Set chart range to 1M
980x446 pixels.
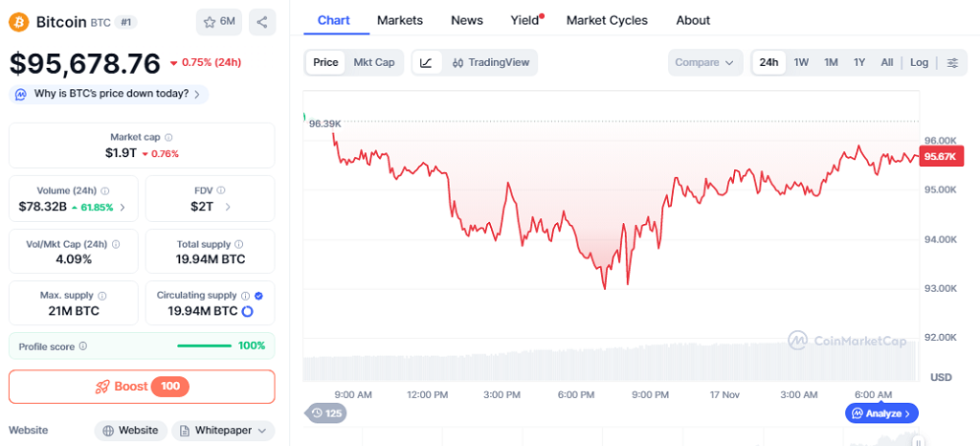831,62
